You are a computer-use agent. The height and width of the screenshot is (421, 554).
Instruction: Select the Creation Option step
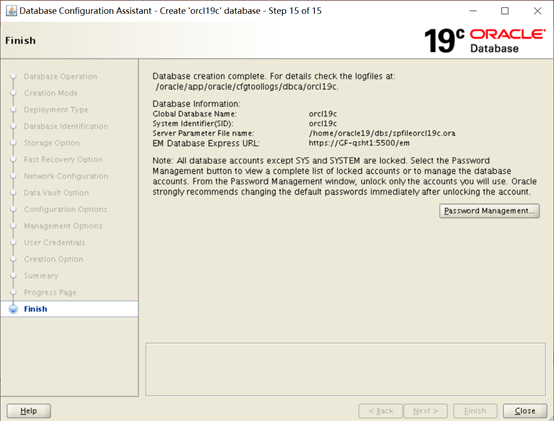coord(54,259)
